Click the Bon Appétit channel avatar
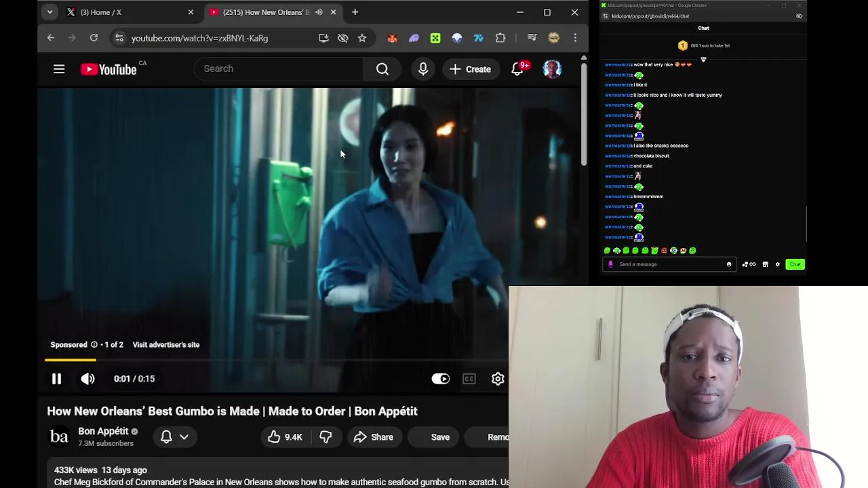Image resolution: width=868 pixels, height=488 pixels. point(59,437)
